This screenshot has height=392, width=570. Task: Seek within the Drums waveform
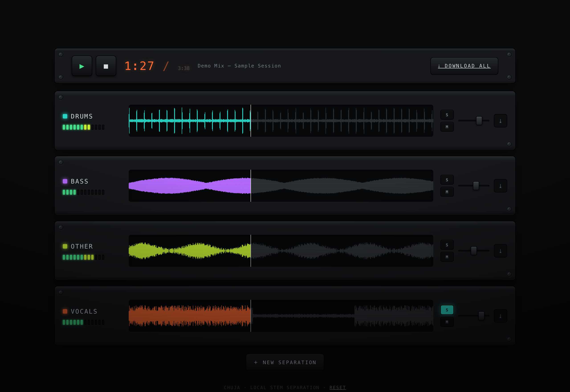(x=281, y=120)
